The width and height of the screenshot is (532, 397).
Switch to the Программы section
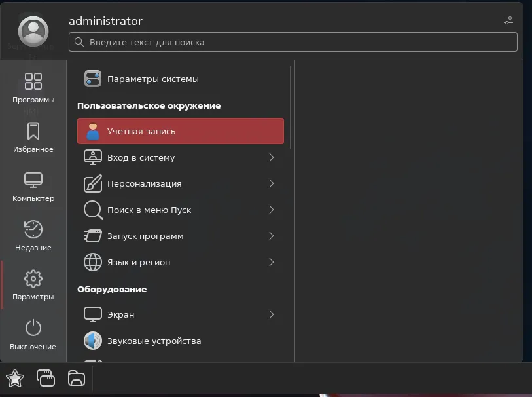coord(33,88)
